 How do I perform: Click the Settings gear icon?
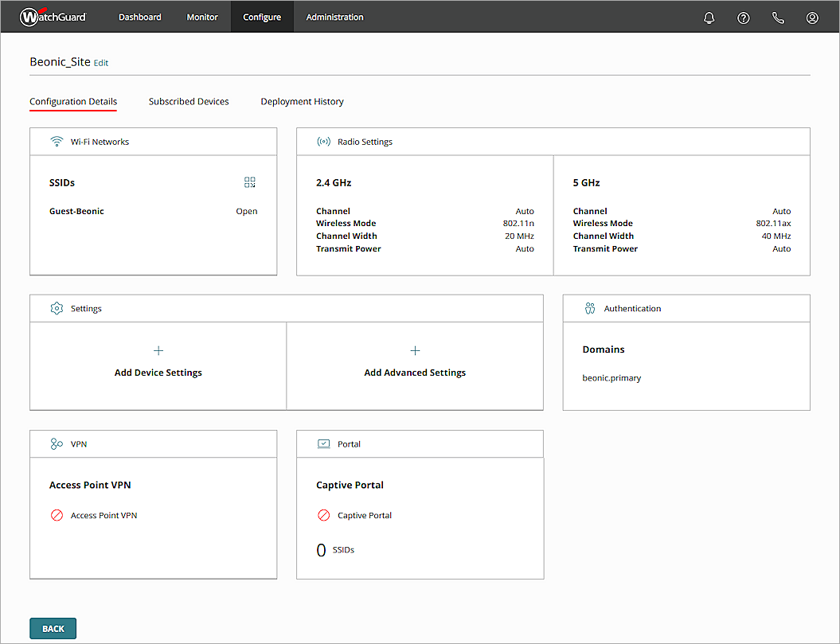56,308
